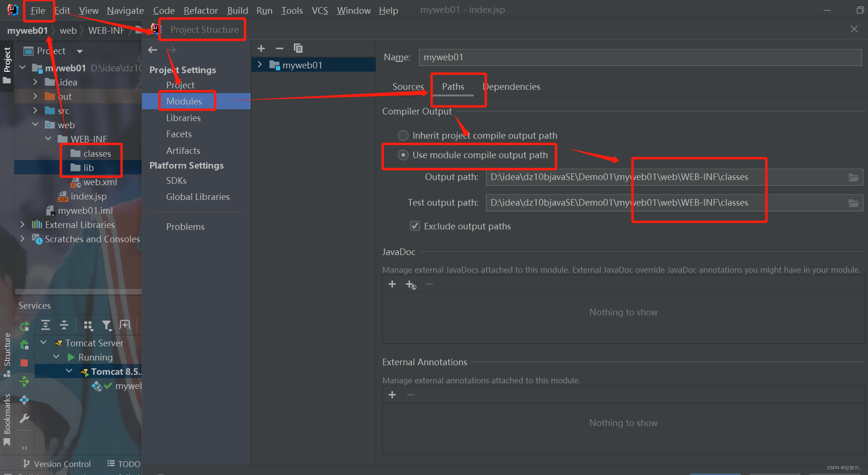Expand External Libraries
868x475 pixels.
(22, 224)
